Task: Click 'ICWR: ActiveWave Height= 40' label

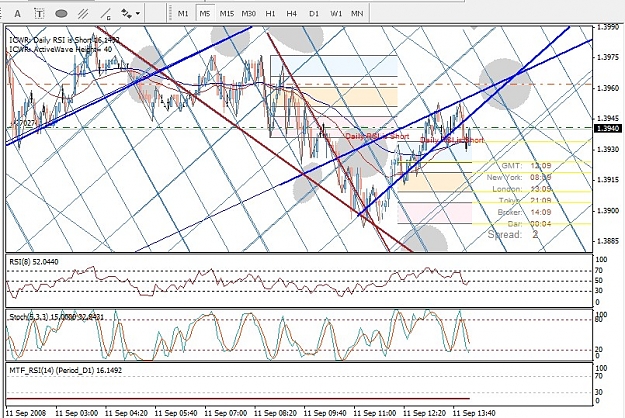Action: 61,49
